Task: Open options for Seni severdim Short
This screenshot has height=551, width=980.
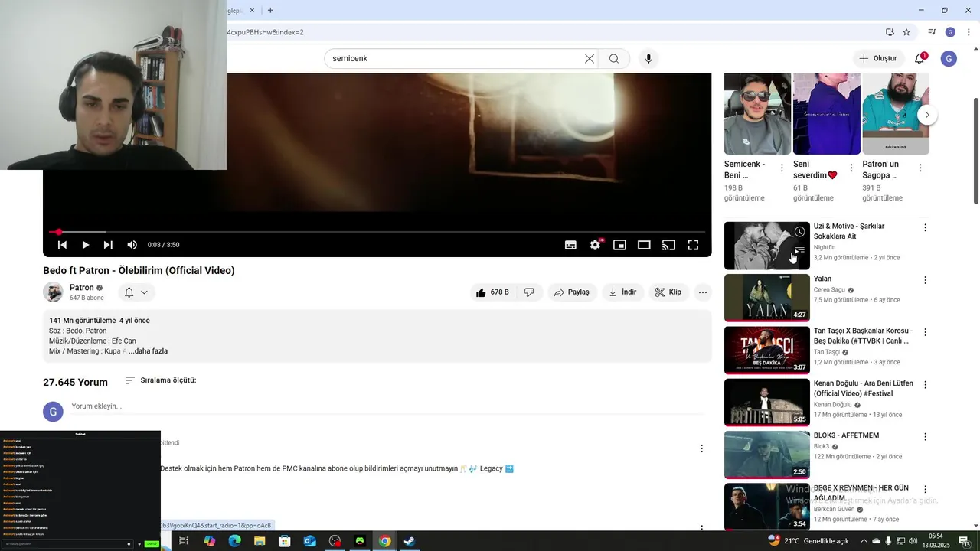Action: pos(851,168)
